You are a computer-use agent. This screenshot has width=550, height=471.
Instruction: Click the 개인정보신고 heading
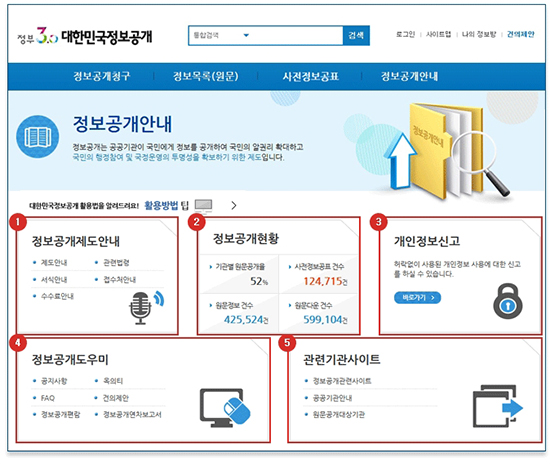427,241
